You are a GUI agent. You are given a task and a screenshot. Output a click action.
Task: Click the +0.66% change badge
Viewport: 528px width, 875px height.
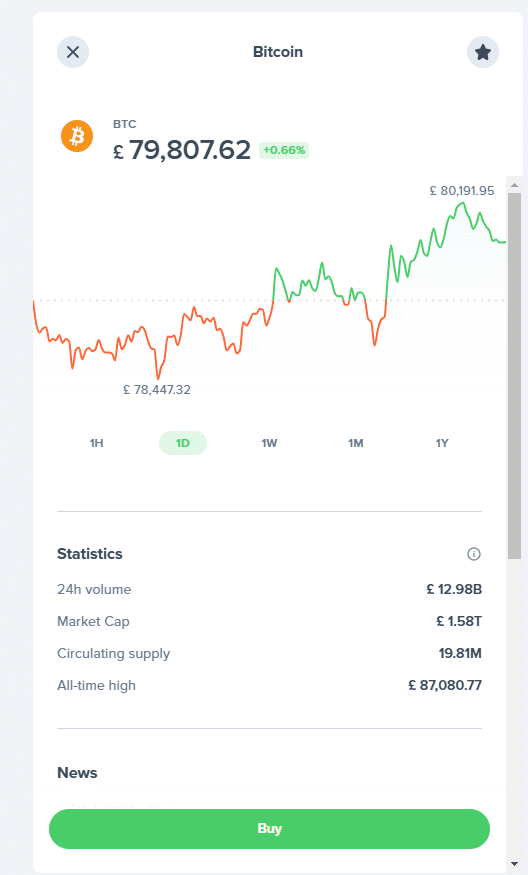[x=284, y=150]
